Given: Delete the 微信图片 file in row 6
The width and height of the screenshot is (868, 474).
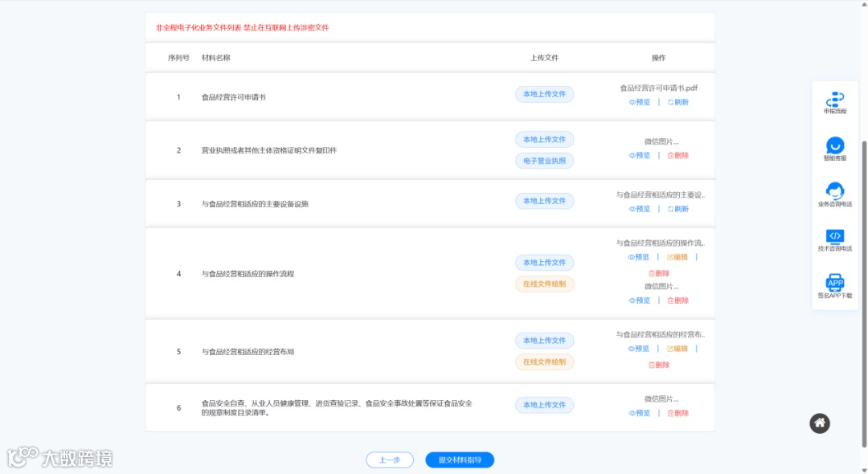Looking at the screenshot, I should [678, 413].
